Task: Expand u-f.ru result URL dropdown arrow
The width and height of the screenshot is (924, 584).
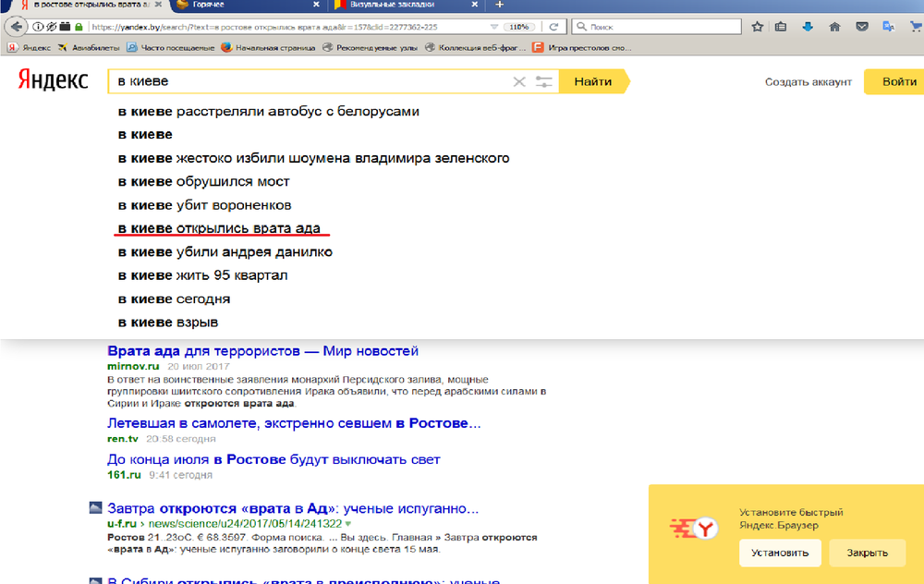Action: click(x=348, y=523)
